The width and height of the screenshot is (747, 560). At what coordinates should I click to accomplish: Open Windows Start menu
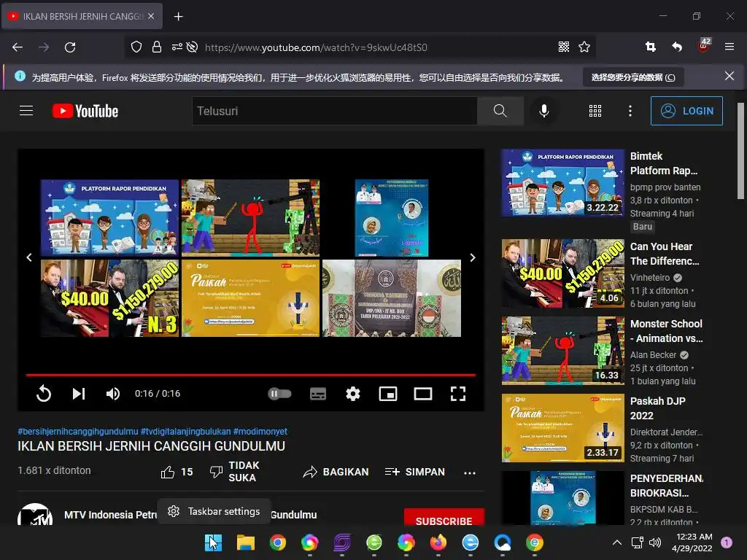click(213, 542)
